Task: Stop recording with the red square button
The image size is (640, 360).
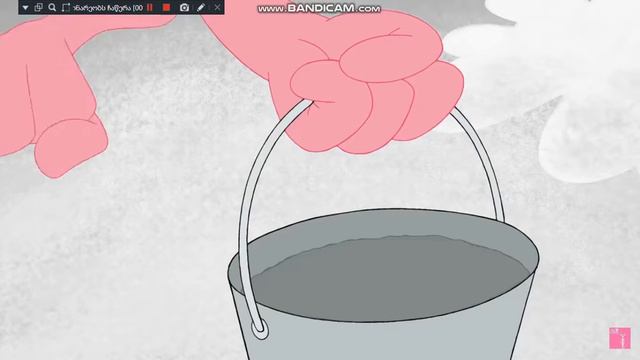Action: tap(167, 7)
